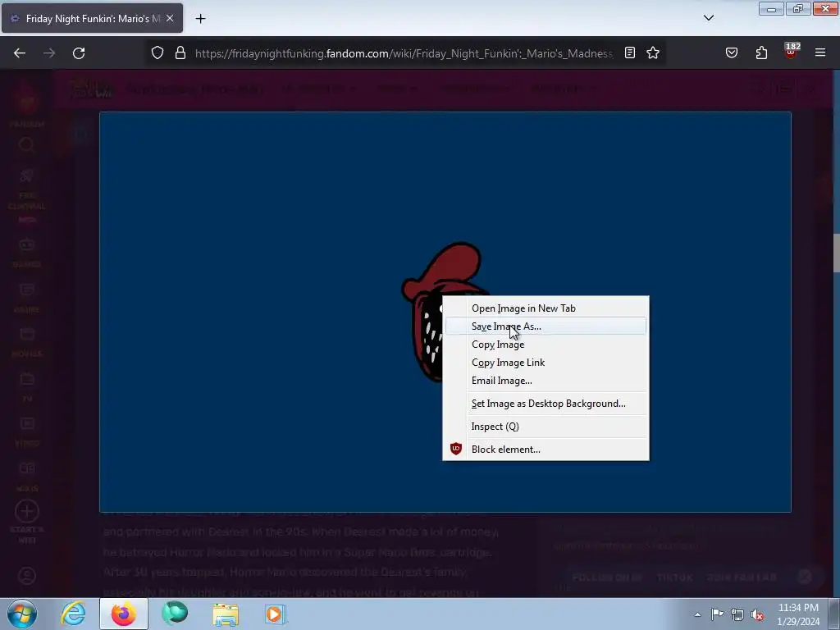Open Windows Explorer folder on taskbar
This screenshot has height=630, width=840.
(x=226, y=614)
